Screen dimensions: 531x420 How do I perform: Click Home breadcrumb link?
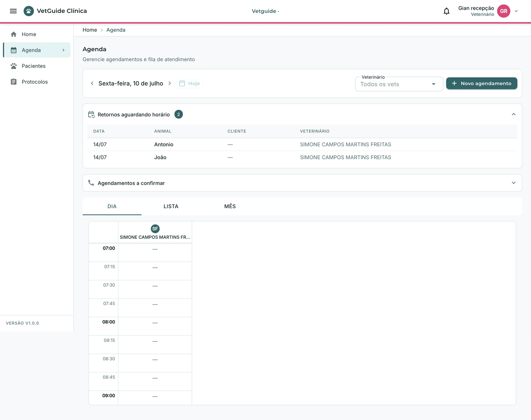click(x=90, y=30)
